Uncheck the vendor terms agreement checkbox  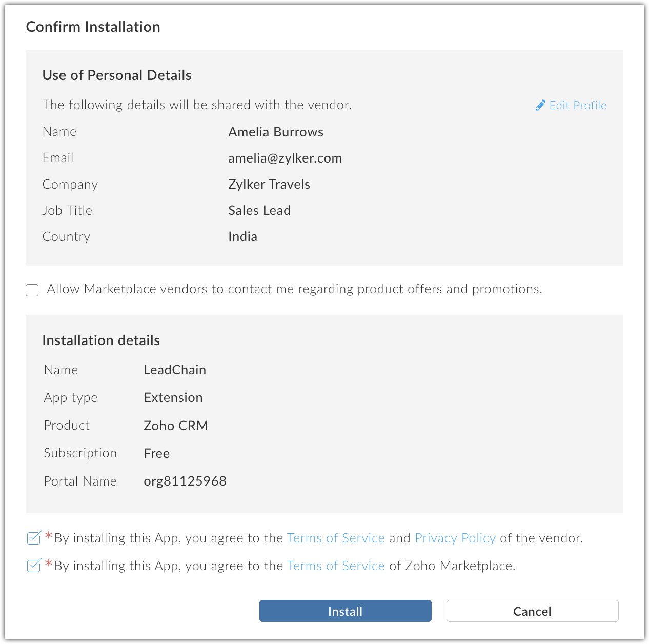click(33, 538)
